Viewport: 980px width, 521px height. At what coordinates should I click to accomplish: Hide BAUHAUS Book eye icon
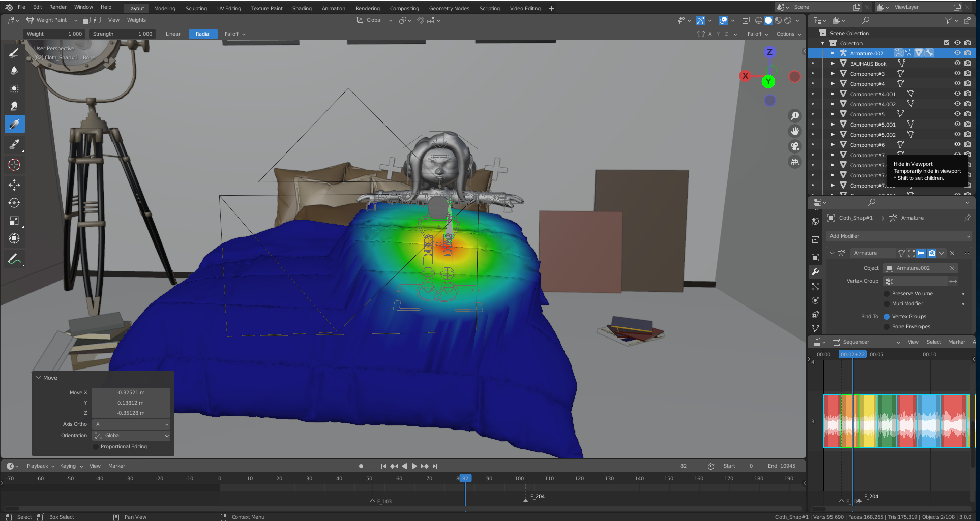(957, 63)
